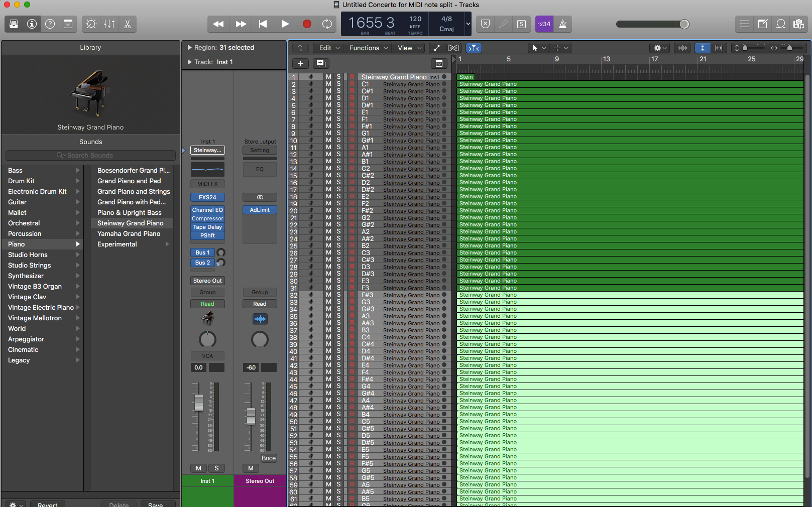Click the master volume slider knob
This screenshot has height=507, width=812.
coord(684,24)
